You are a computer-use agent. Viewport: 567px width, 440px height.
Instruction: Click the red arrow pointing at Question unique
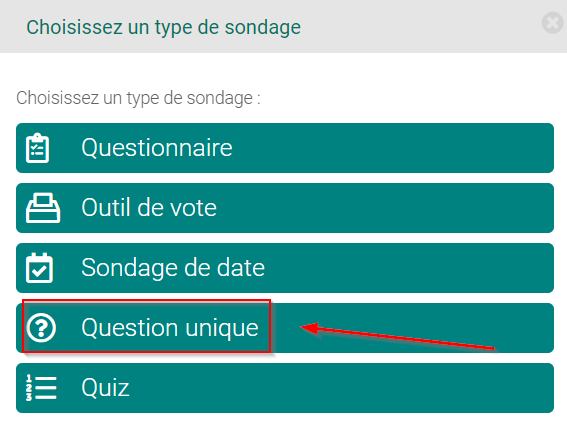pos(397,336)
